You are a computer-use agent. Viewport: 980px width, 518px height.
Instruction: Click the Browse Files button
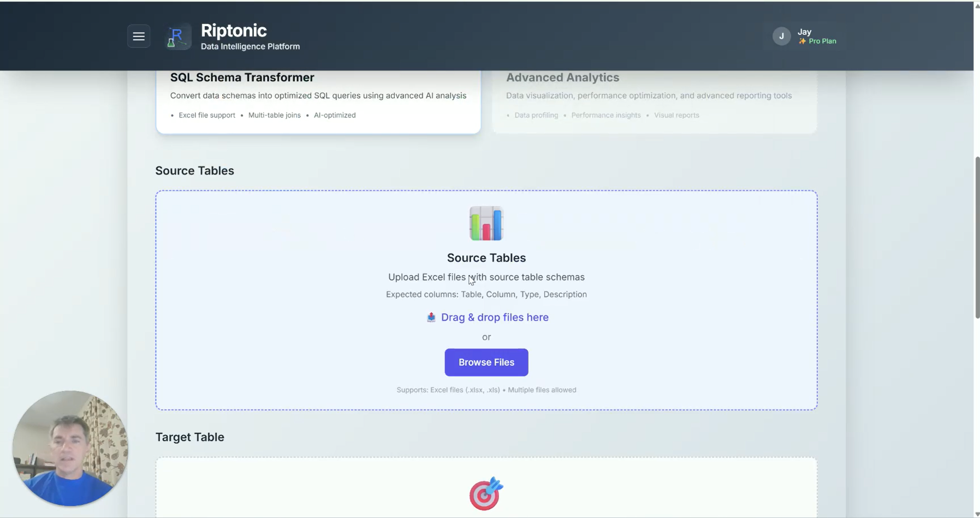(x=486, y=362)
